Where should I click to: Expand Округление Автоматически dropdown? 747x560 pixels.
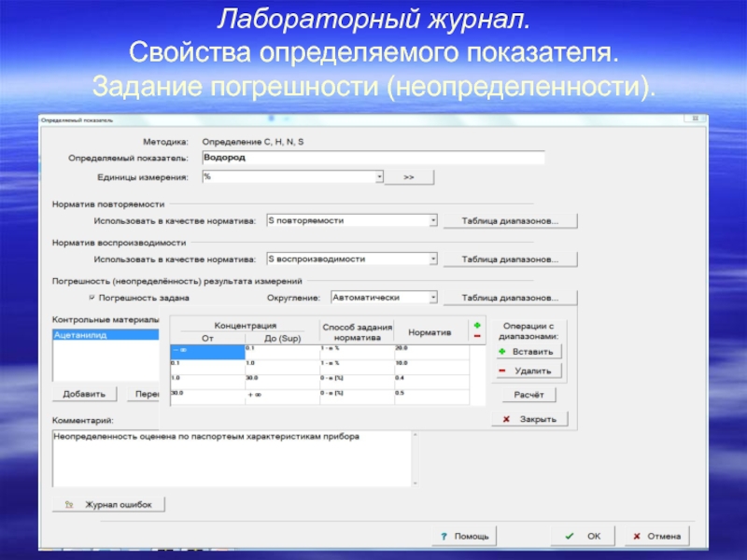click(433, 298)
